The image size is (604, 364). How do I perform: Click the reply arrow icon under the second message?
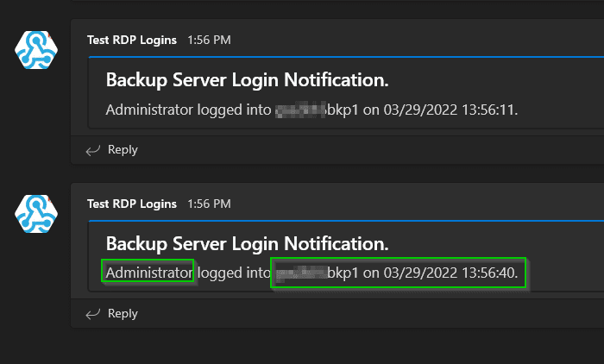[93, 314]
